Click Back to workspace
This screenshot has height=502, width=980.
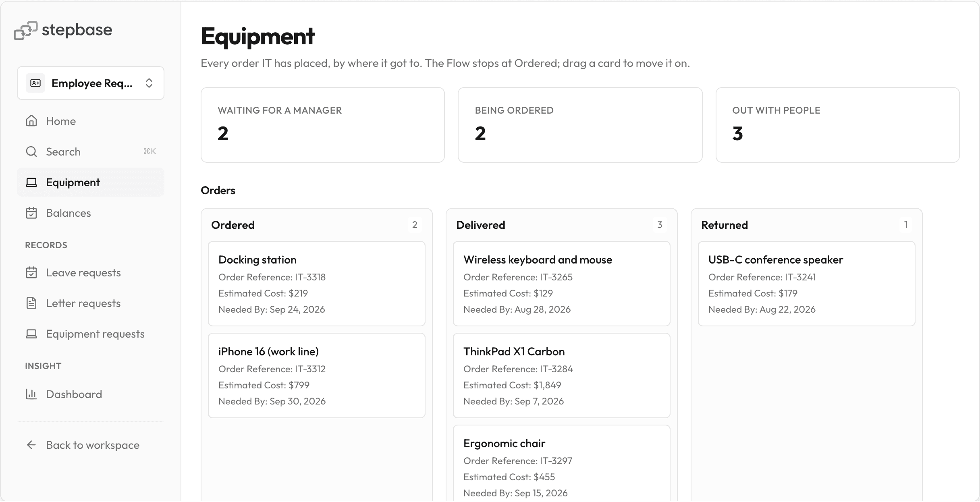pos(91,445)
